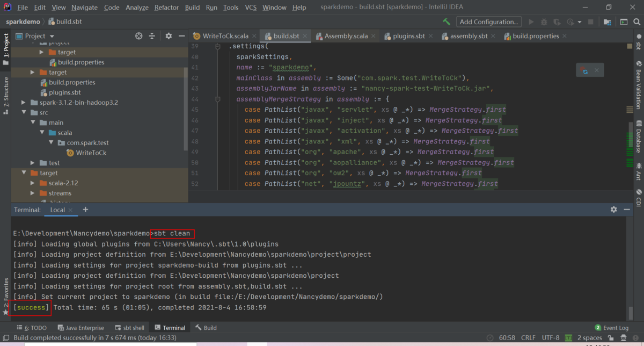Click the green Build Project hammer icon
The height and width of the screenshot is (346, 644).
click(447, 22)
